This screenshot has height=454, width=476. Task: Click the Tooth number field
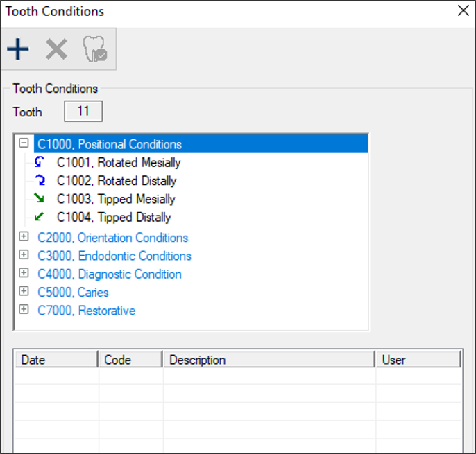pos(83,112)
